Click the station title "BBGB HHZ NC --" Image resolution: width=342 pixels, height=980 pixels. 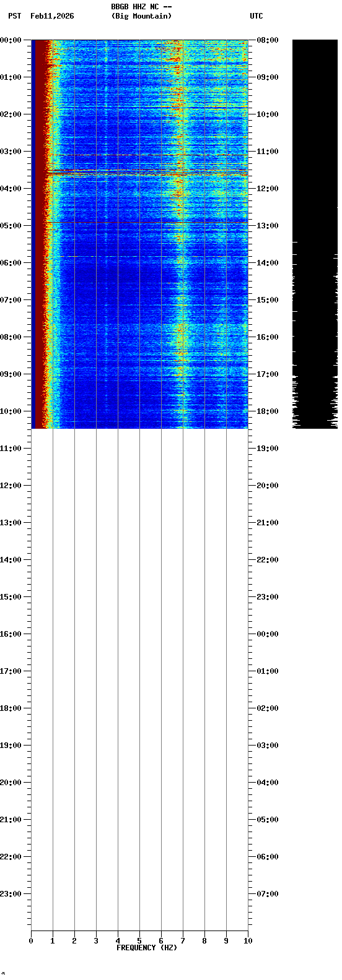point(141,7)
